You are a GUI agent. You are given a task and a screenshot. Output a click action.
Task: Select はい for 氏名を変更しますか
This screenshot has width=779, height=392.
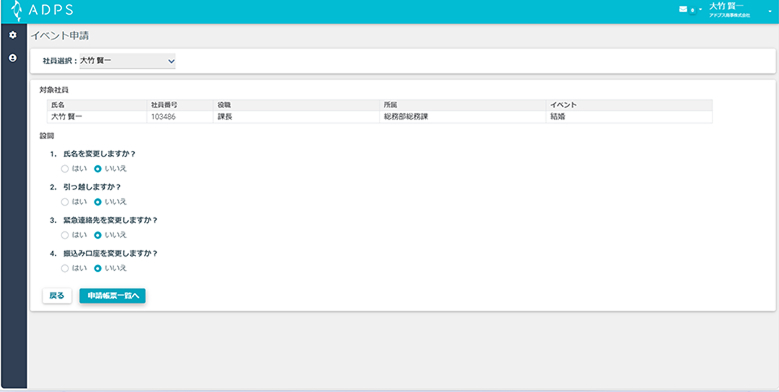coord(65,169)
